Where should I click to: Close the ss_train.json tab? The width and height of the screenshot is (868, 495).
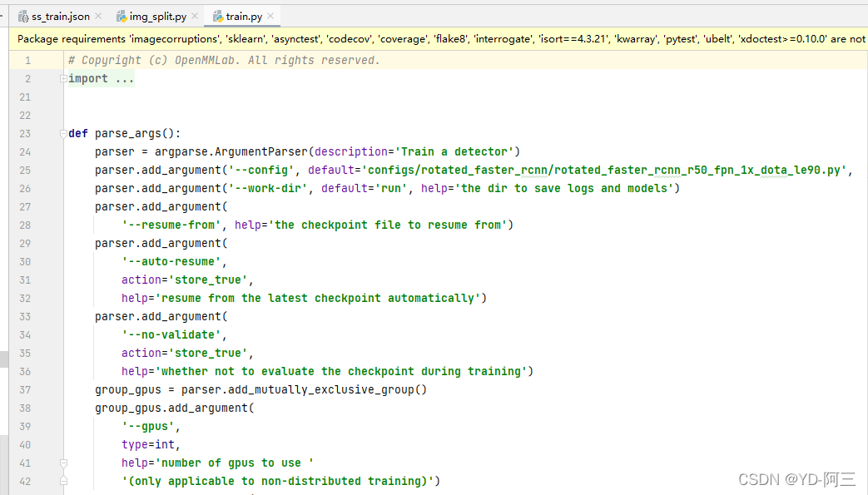tap(98, 16)
